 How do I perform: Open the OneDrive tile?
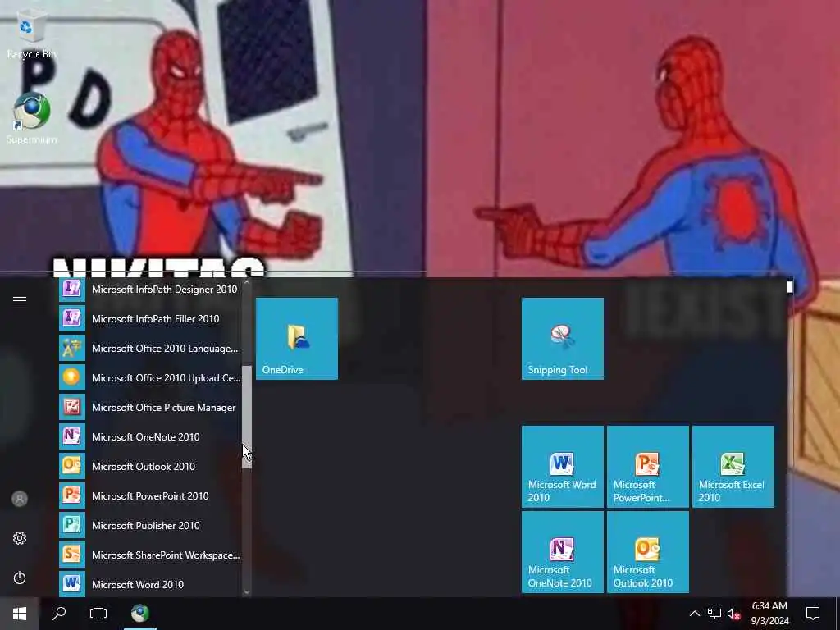(297, 339)
